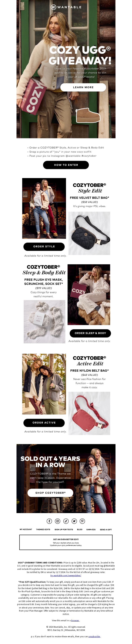Open the Twitter social icon
Screen dimensions: 132x644
coord(74,521)
